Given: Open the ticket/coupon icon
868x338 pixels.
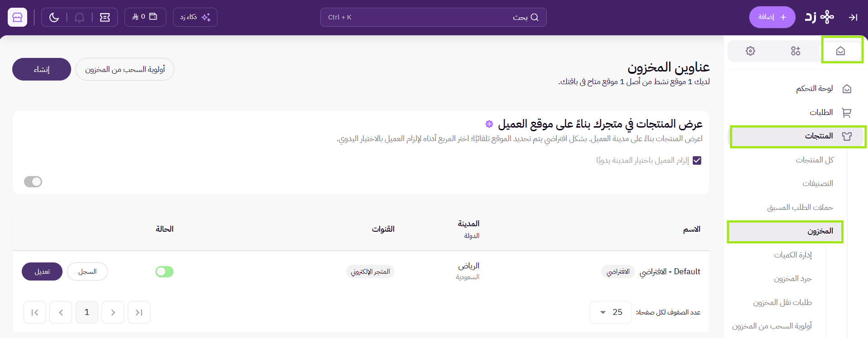Looking at the screenshot, I should tap(105, 17).
